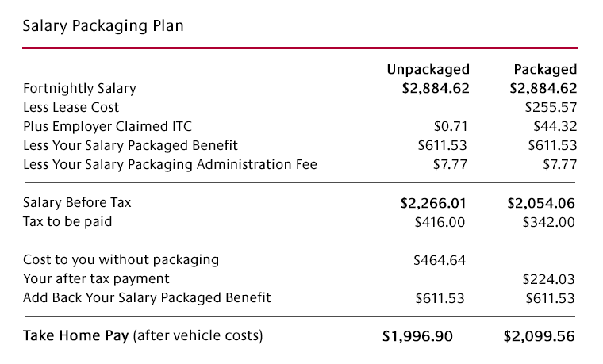Click the Salary Packaging Administration Fee label

(170, 165)
